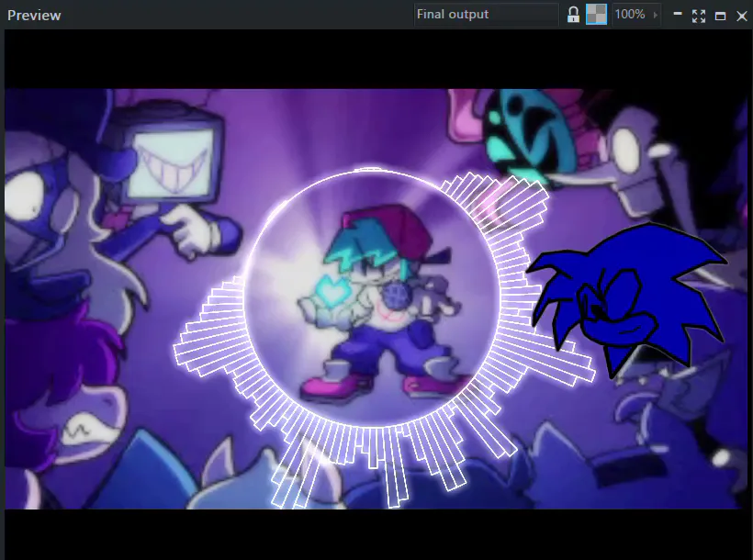Open the Final output dropdown

(486, 15)
